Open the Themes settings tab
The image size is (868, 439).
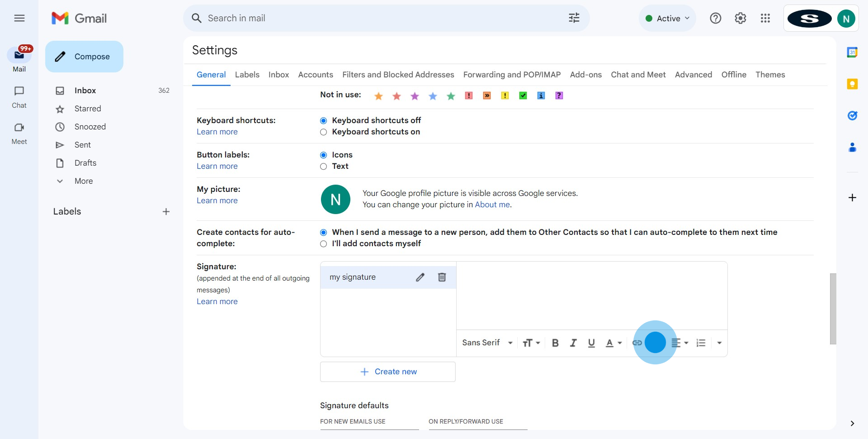point(770,75)
